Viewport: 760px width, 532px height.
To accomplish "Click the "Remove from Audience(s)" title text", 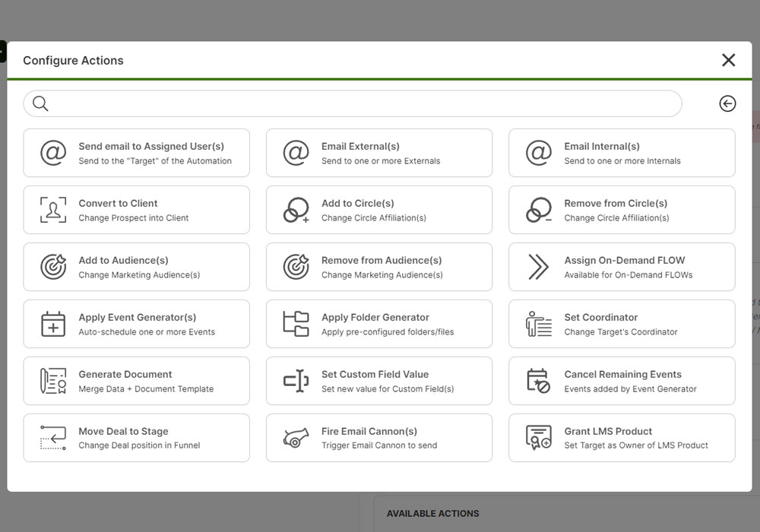I will tap(382, 260).
